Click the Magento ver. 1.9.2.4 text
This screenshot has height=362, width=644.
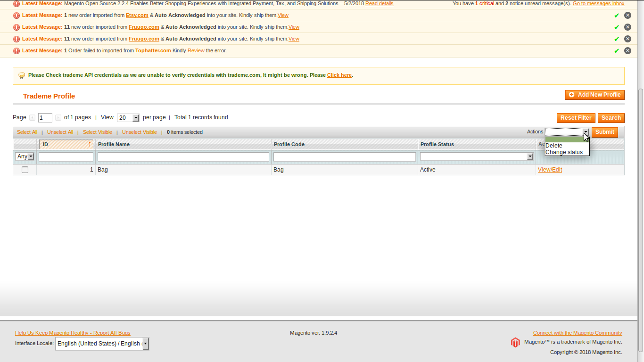click(314, 333)
